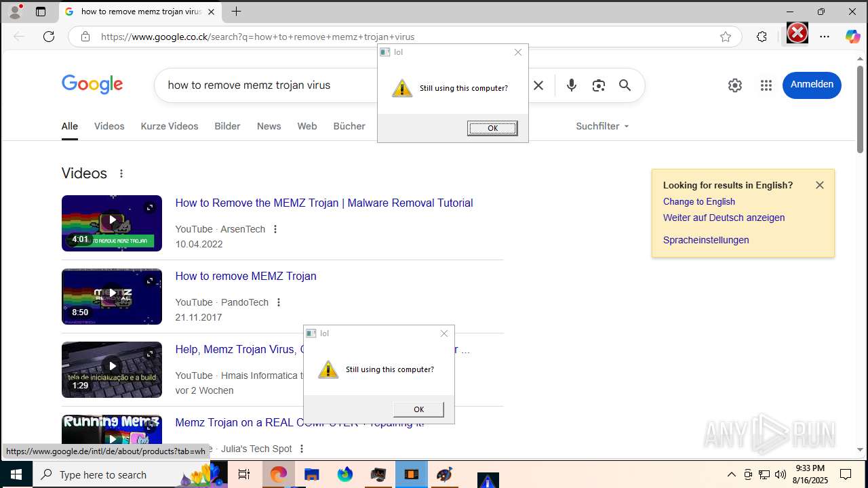868x488 pixels.
Task: Click the Anmelden sign-in button
Action: point(812,85)
